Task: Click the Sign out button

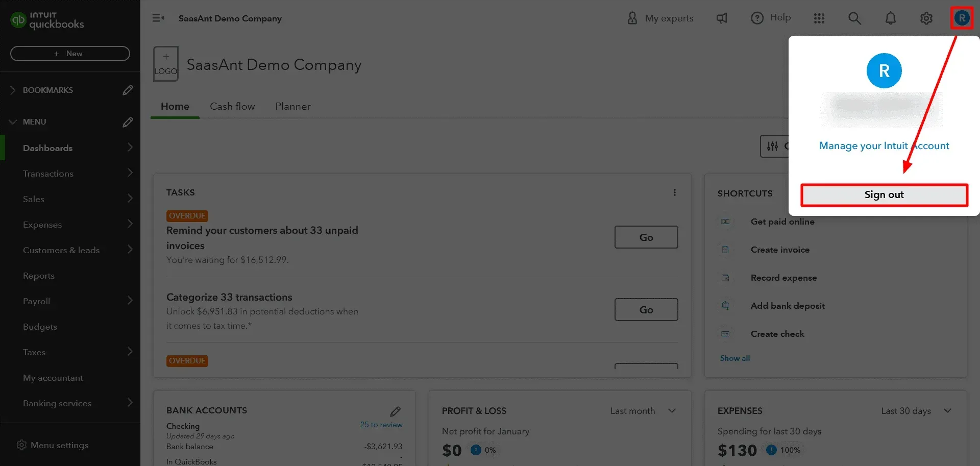Action: (x=884, y=195)
